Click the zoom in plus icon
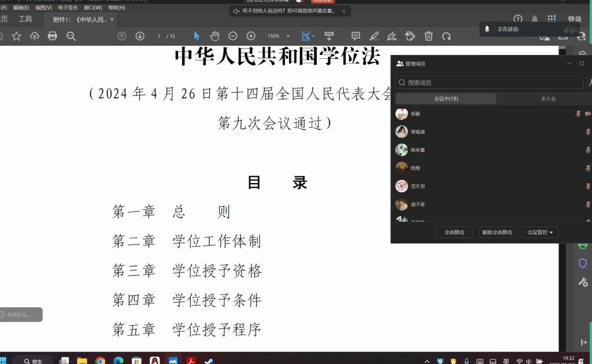Image resolution: width=592 pixels, height=364 pixels. click(x=251, y=36)
